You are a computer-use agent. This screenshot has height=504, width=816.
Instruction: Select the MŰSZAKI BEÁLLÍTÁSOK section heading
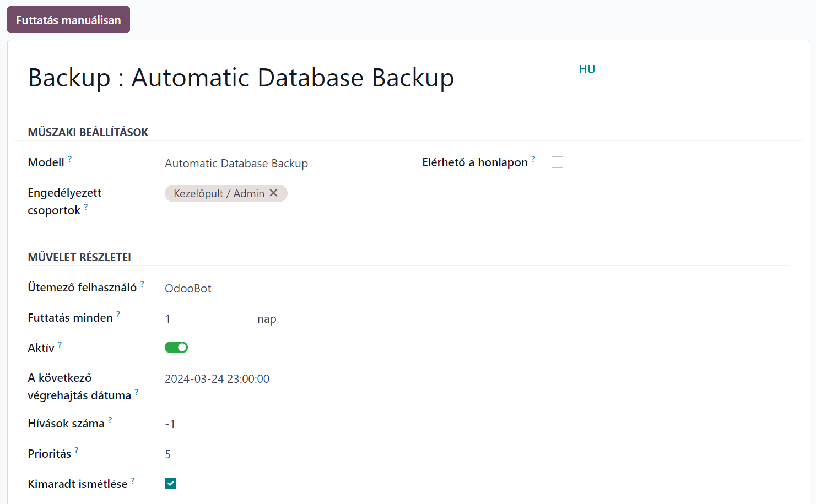click(x=88, y=132)
